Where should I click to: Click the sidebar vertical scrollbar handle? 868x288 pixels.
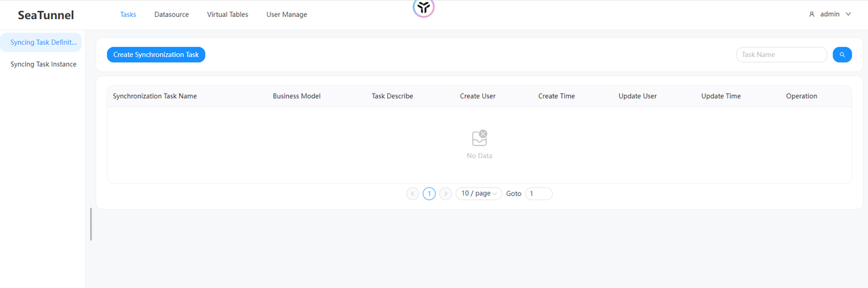[91, 224]
